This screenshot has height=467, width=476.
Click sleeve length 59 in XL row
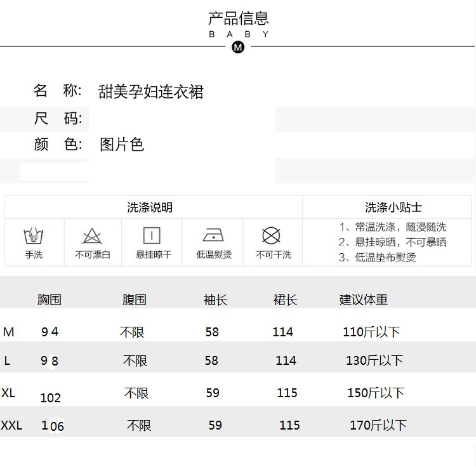(213, 393)
